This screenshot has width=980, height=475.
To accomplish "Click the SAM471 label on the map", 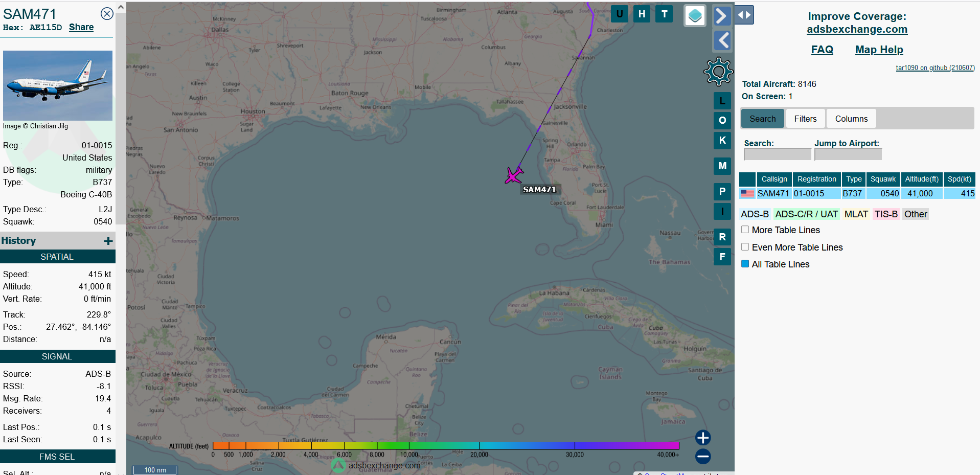I will click(x=539, y=189).
